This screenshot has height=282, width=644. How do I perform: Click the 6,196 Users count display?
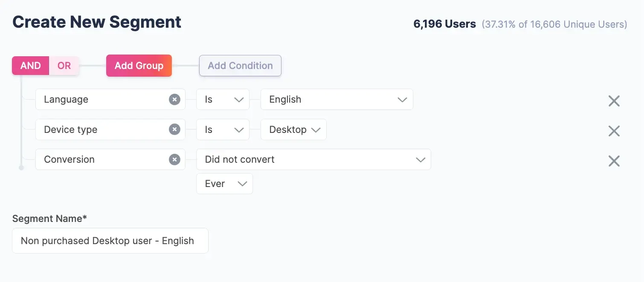pos(444,24)
